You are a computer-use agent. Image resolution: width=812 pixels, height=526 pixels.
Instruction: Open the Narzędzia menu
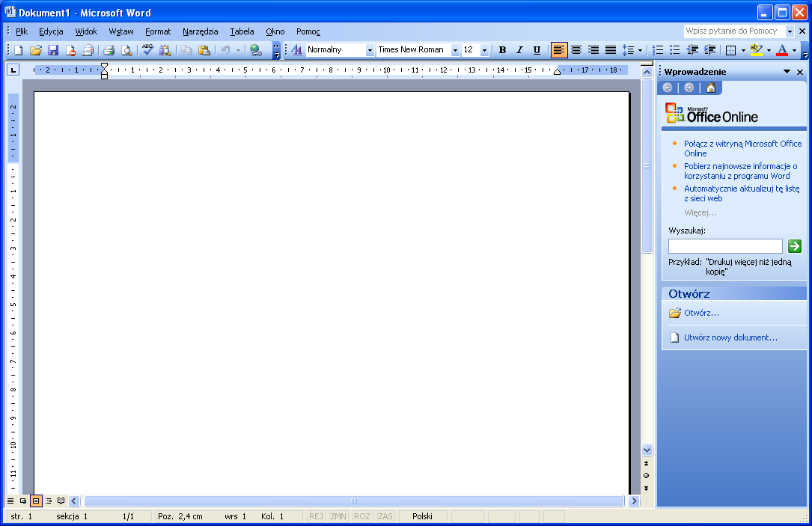pos(200,31)
